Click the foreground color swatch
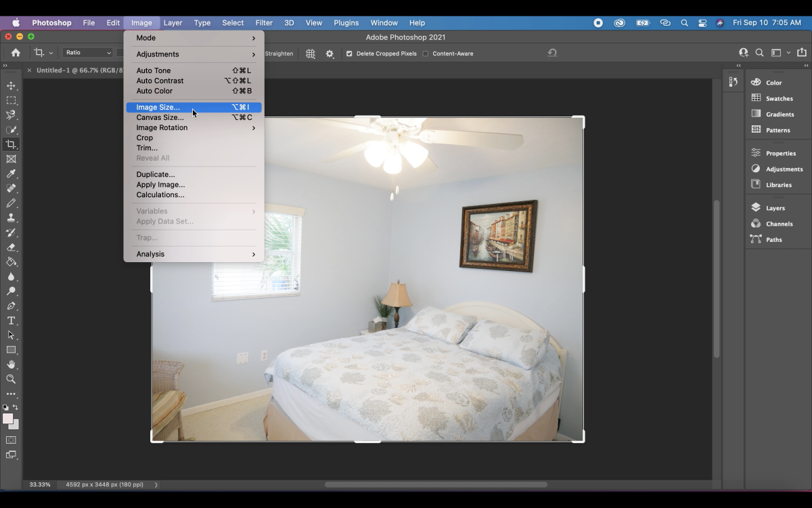 tap(7, 419)
